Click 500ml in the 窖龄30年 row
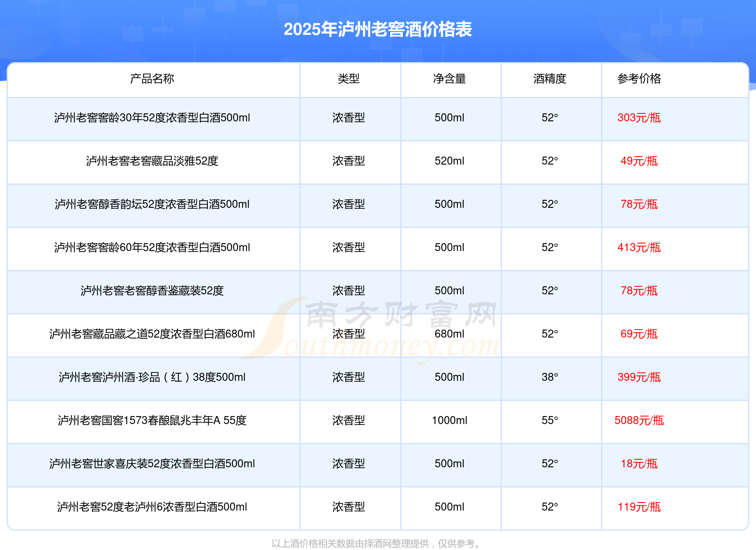Image resolution: width=756 pixels, height=550 pixels. 449,118
